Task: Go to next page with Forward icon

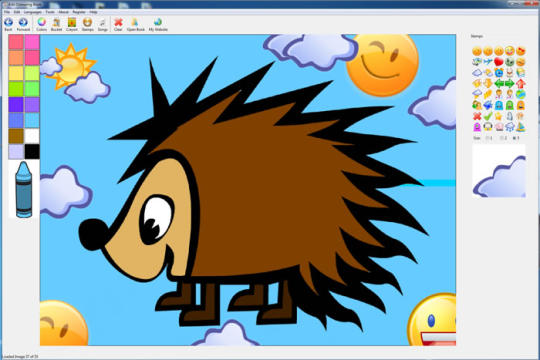Action: (x=23, y=24)
